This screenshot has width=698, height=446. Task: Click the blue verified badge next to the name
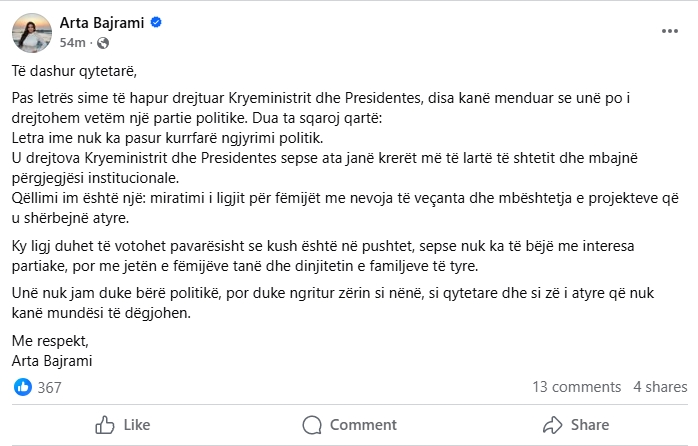157,23
